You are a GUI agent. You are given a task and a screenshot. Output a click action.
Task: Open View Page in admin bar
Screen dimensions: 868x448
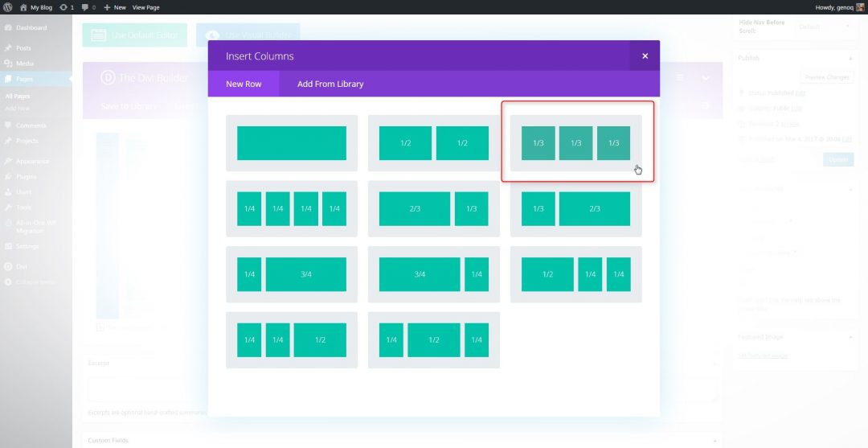coord(145,6)
